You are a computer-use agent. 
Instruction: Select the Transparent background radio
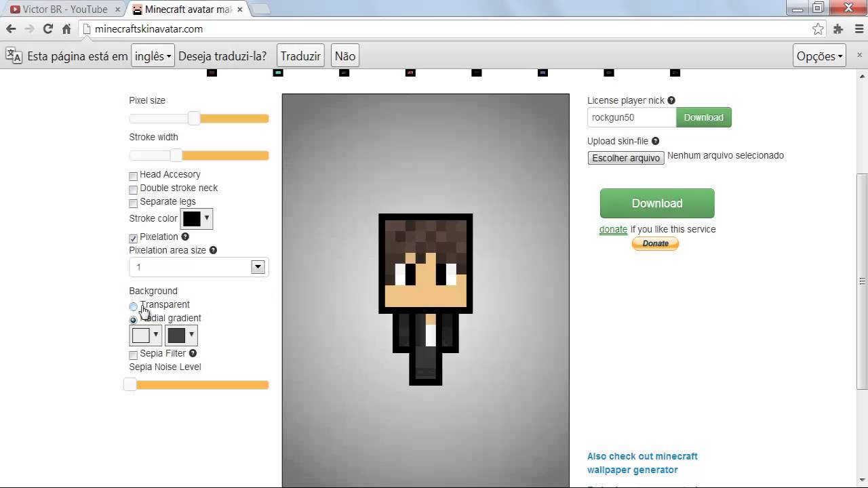click(x=134, y=306)
